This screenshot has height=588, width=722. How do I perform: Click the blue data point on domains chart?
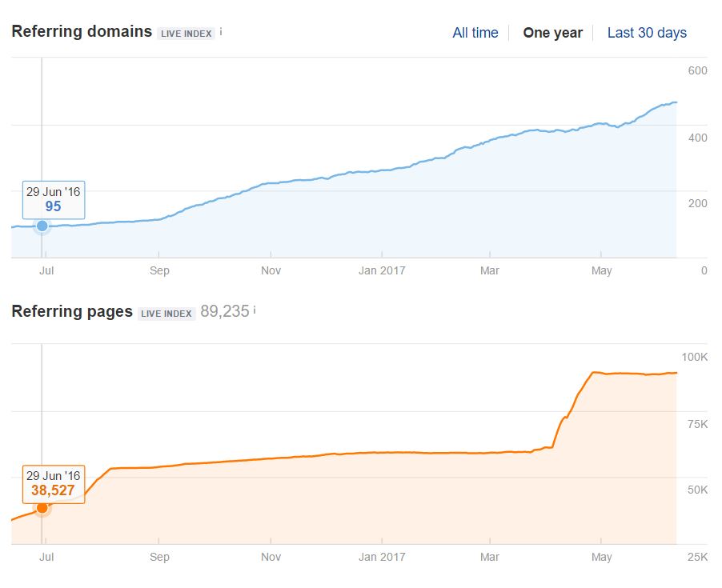[x=42, y=226]
